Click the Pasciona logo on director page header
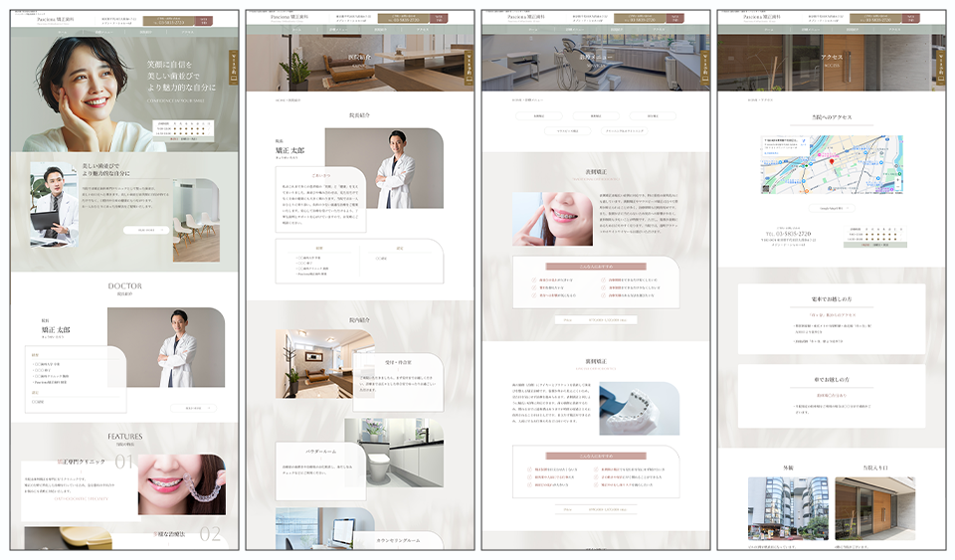The width and height of the screenshot is (955, 560). [x=289, y=18]
